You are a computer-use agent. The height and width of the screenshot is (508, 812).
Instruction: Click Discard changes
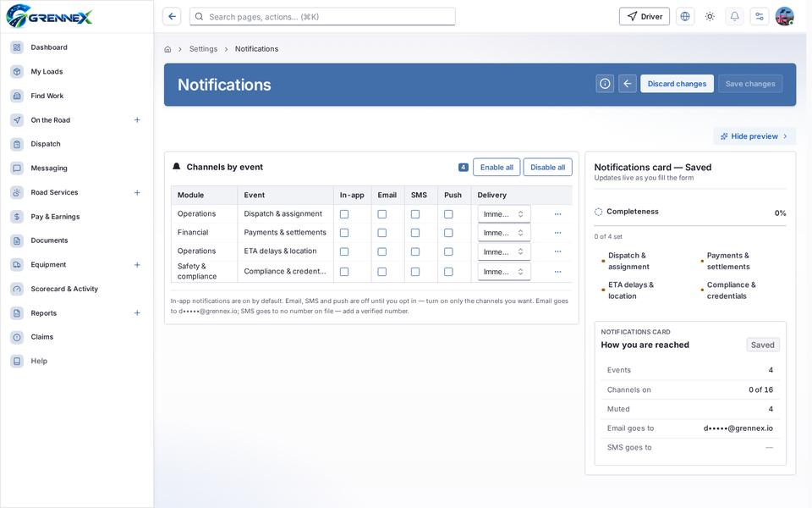tap(677, 84)
